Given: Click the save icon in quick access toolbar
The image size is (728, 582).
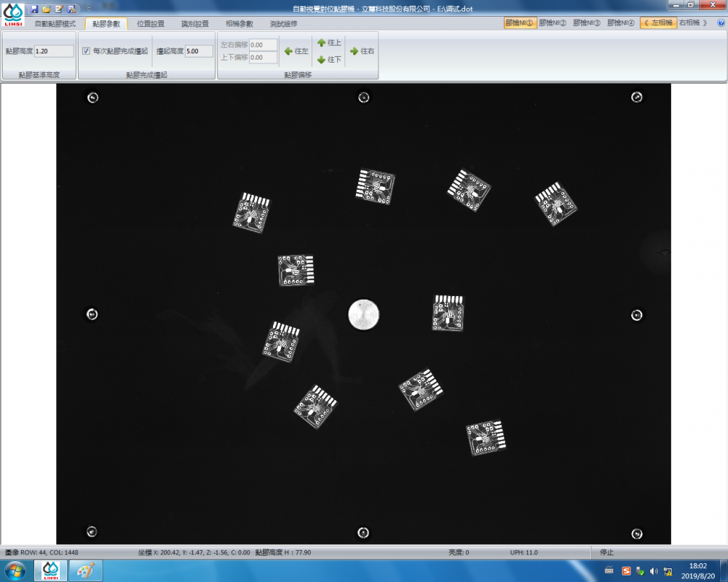Looking at the screenshot, I should (x=34, y=9).
